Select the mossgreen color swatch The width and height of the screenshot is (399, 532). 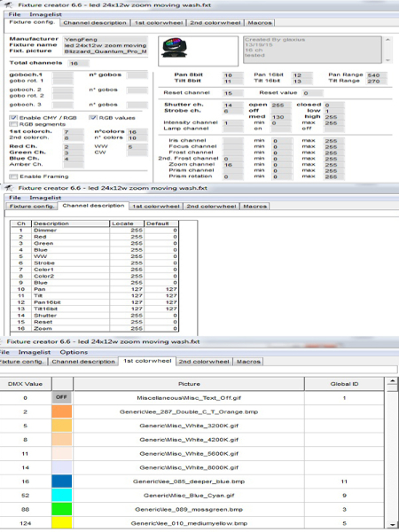[x=62, y=509]
